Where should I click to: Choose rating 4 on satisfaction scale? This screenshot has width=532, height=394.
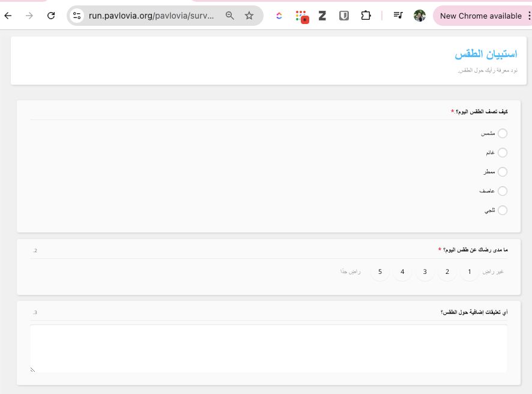click(402, 271)
